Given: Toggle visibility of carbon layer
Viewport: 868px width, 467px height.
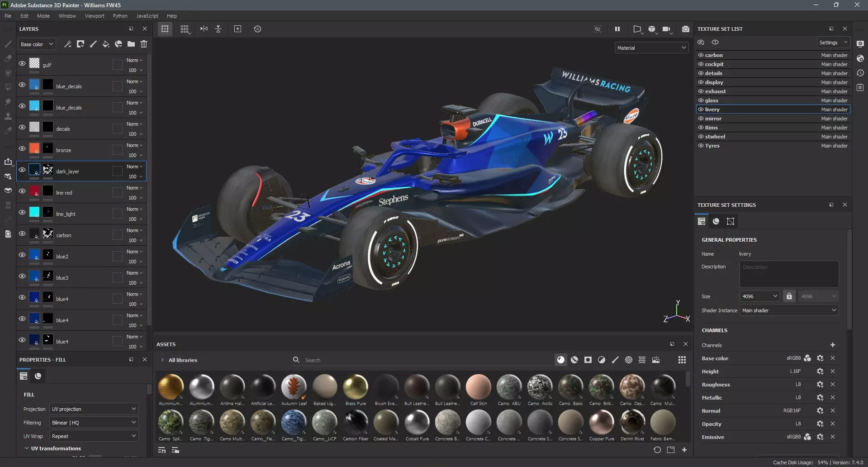Looking at the screenshot, I should (x=22, y=233).
